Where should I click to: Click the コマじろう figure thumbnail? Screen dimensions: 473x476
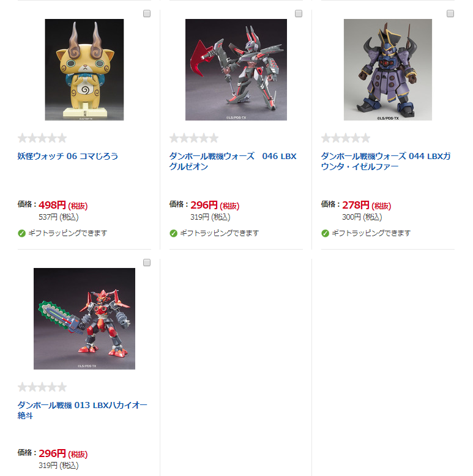[x=84, y=70]
